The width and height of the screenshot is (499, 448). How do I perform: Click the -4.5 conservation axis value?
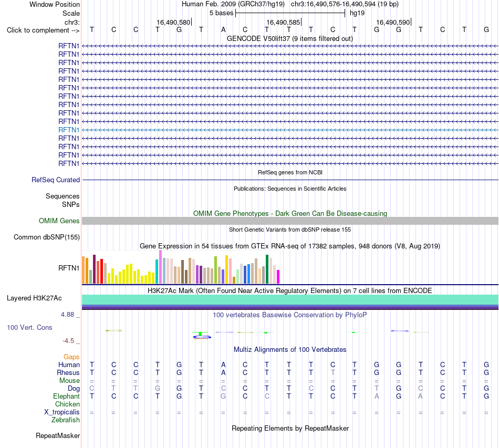point(68,341)
